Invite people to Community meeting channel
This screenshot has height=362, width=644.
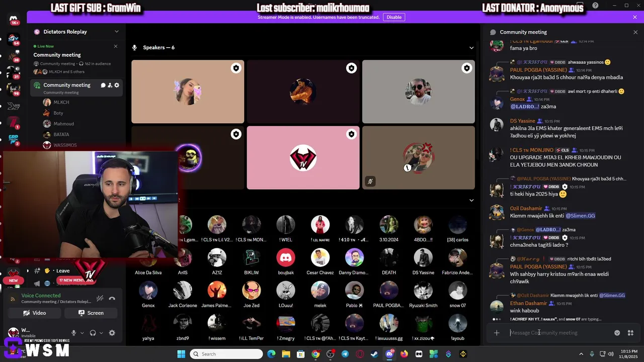tap(110, 85)
